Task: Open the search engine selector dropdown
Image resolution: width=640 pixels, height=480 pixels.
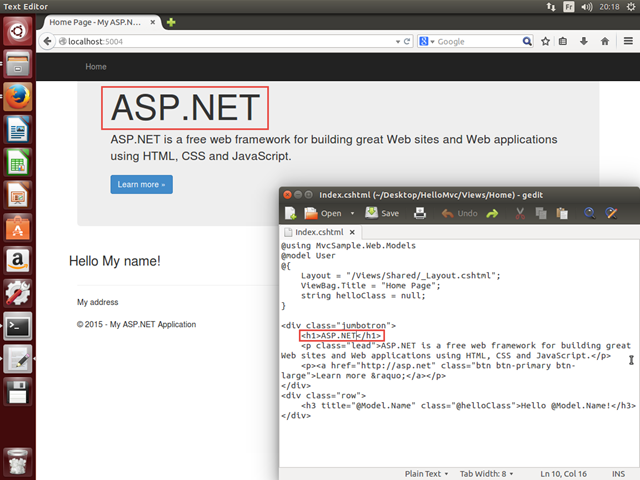Action: pyautogui.click(x=427, y=41)
